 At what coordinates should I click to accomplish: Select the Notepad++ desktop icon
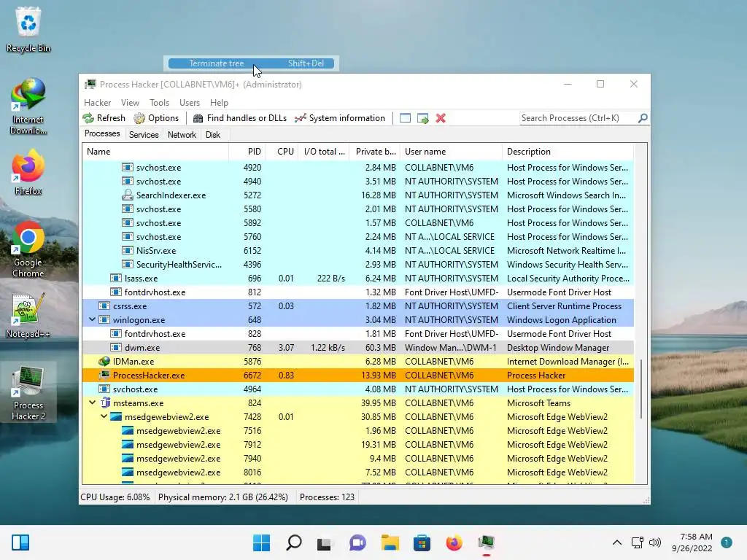(x=28, y=316)
